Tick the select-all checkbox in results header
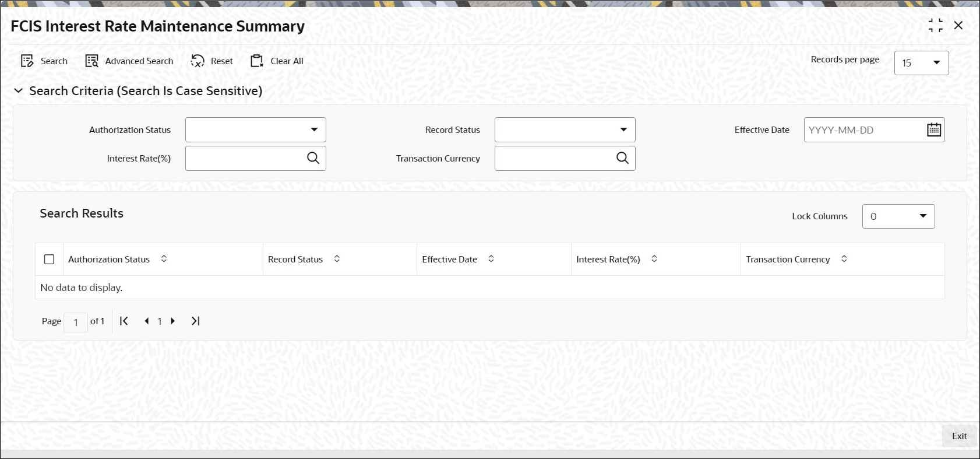 click(50, 260)
